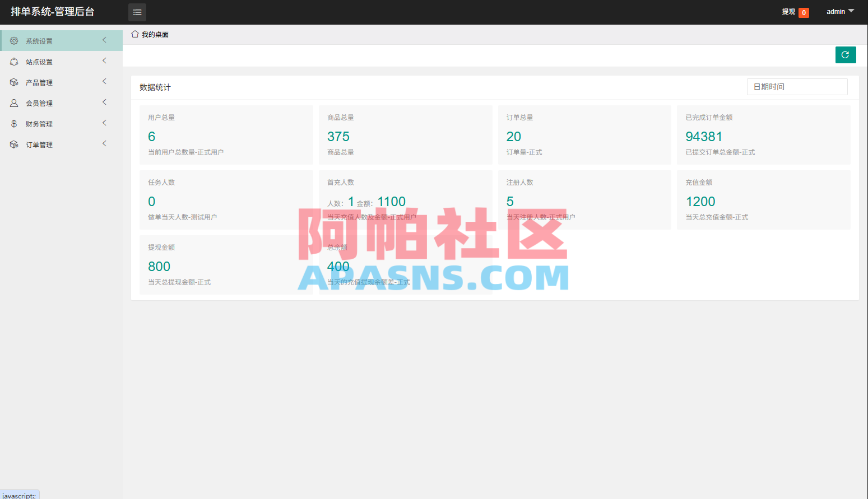868x499 pixels.
Task: Open the 财务管理 sidebar menu
Action: [61, 124]
